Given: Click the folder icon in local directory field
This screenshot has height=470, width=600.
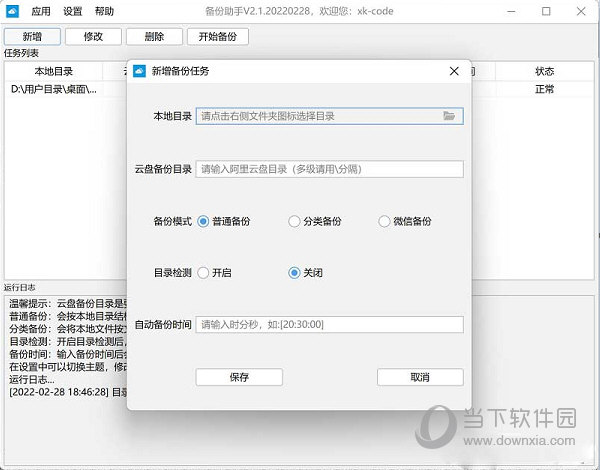Looking at the screenshot, I should [449, 116].
